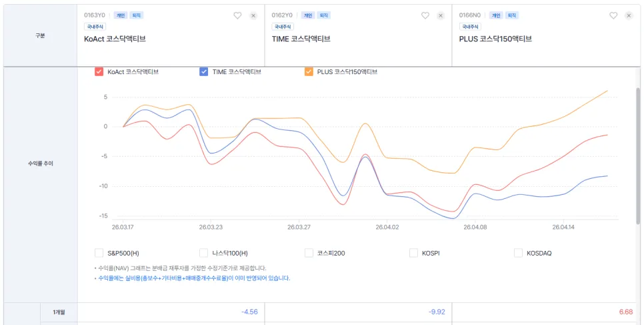Favorite TIME 코스닥액티브 with heart icon
This screenshot has height=325, width=644.
[425, 15]
